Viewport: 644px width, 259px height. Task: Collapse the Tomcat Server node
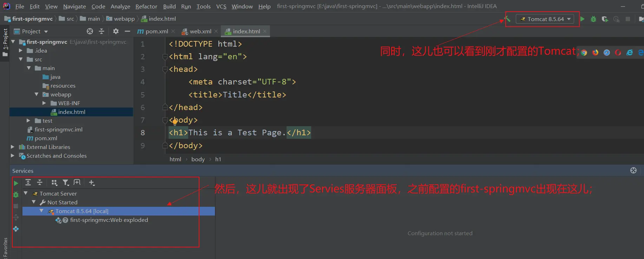[26, 193]
